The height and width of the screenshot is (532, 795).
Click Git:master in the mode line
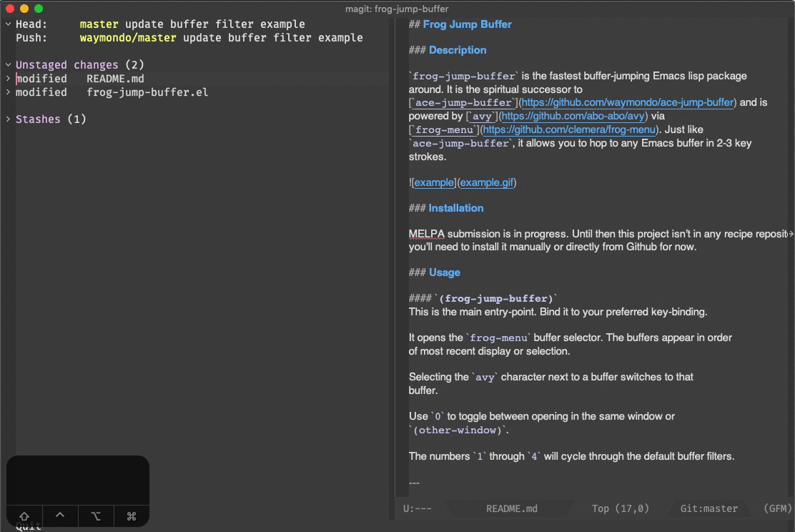708,508
